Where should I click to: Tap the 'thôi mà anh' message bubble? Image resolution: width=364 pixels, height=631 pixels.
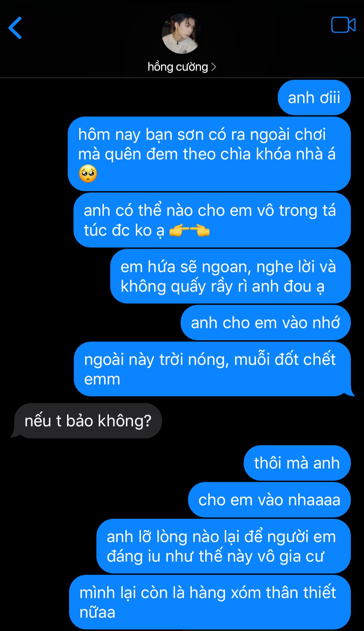tap(297, 463)
